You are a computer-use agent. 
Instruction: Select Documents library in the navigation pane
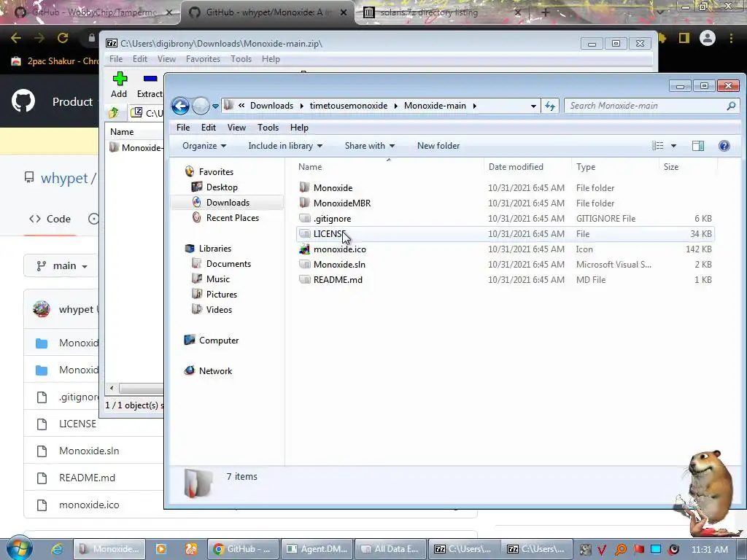[228, 264]
